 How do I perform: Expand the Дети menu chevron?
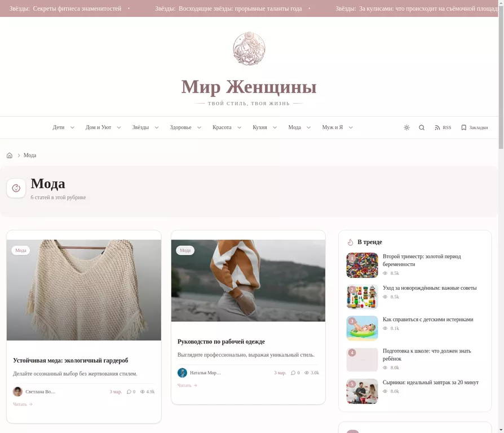(72, 127)
